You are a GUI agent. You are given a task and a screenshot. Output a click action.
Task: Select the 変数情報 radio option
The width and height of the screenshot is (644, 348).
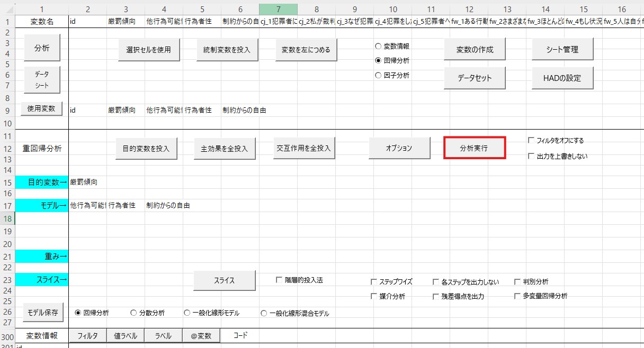378,46
